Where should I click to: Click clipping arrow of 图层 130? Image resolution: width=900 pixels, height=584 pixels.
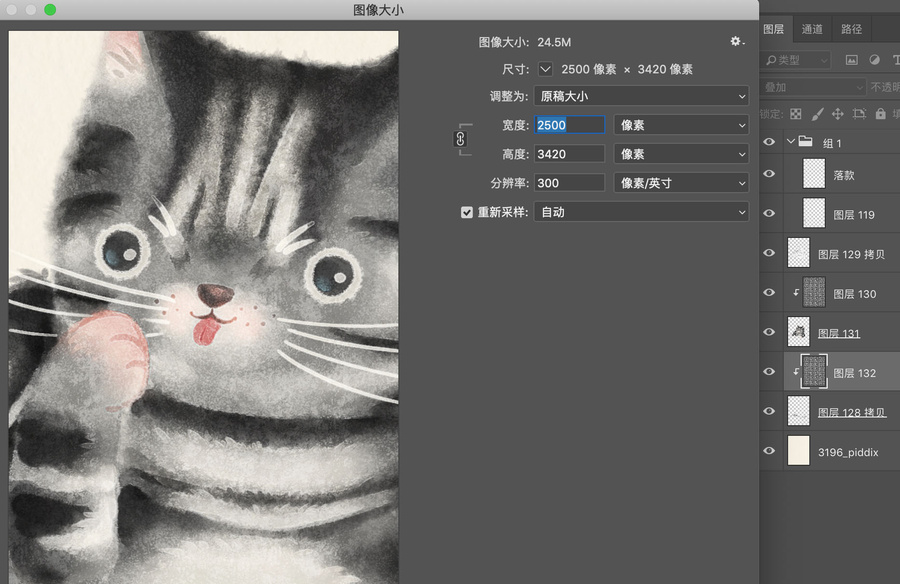pyautogui.click(x=796, y=292)
